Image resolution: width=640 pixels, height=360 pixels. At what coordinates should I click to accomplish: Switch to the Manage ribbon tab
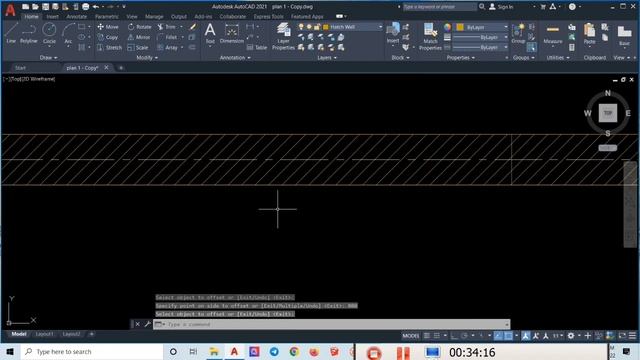tap(154, 17)
